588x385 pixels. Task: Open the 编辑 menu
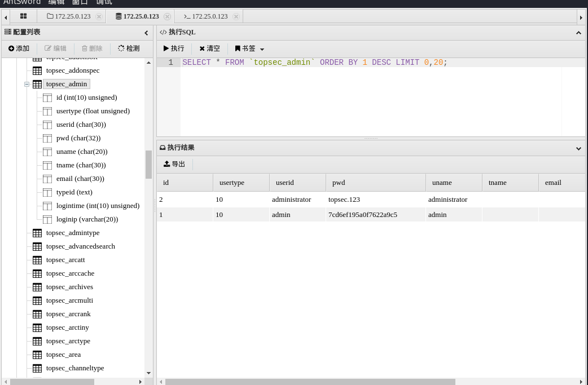coord(56,2)
